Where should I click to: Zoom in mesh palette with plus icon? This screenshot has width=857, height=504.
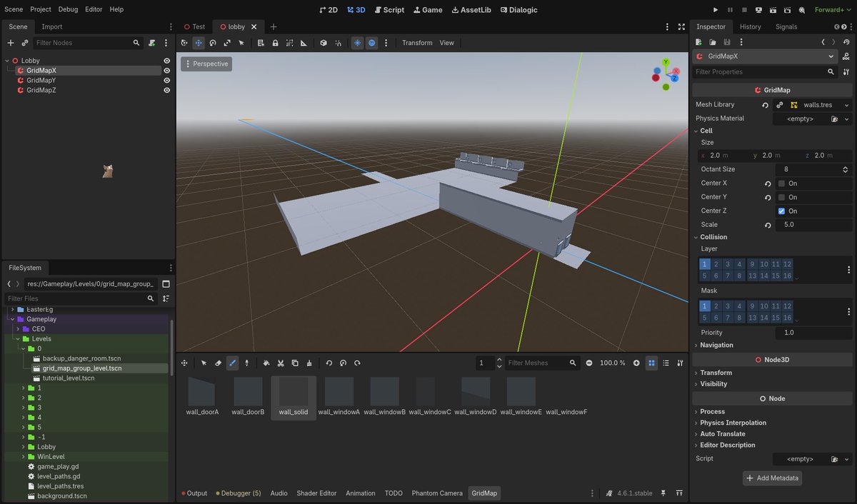click(636, 363)
